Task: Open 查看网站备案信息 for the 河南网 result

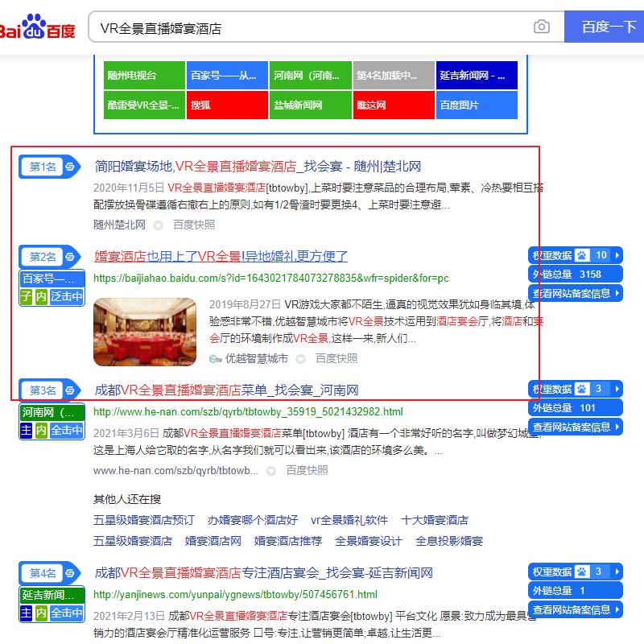Action: click(576, 427)
